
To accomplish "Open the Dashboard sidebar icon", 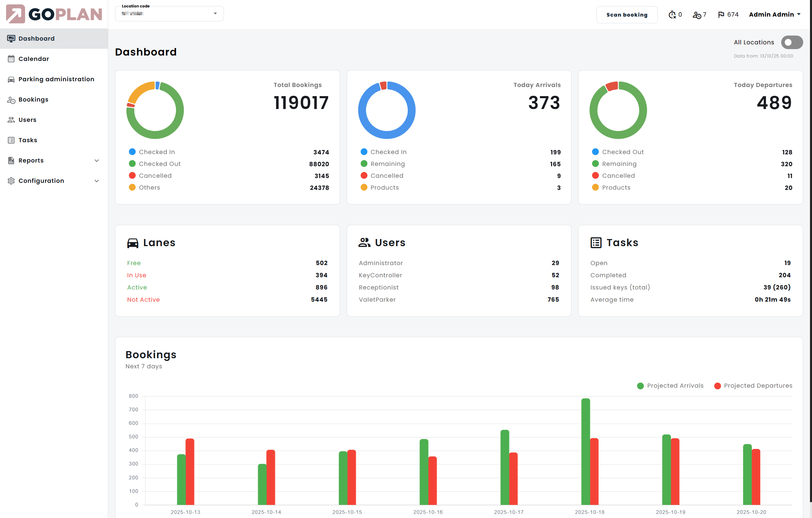I will tap(12, 38).
